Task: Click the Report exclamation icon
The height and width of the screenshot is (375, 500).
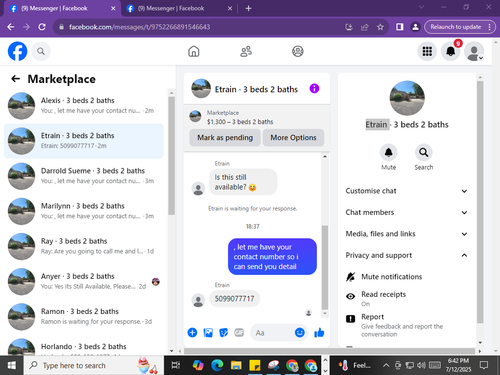Action: pos(350,319)
